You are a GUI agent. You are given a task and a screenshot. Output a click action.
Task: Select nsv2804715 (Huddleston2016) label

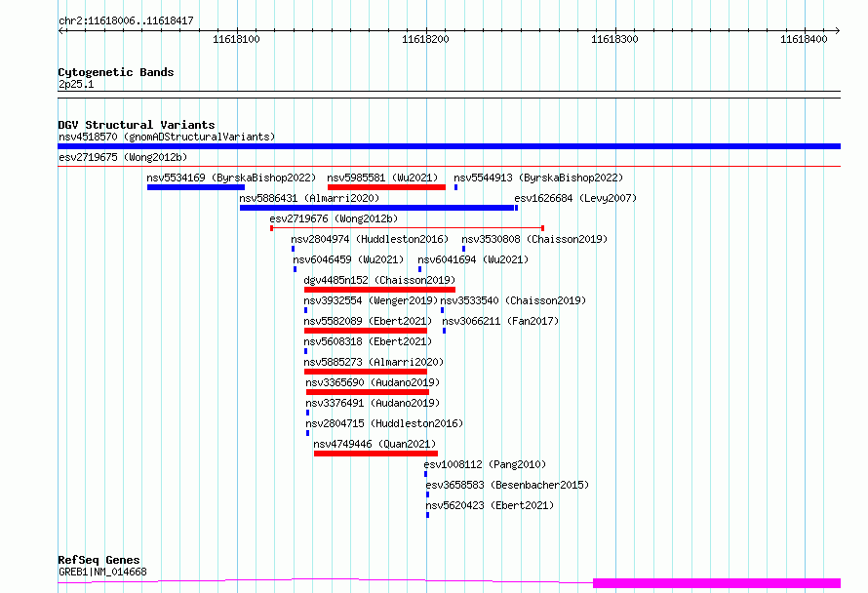point(384,423)
